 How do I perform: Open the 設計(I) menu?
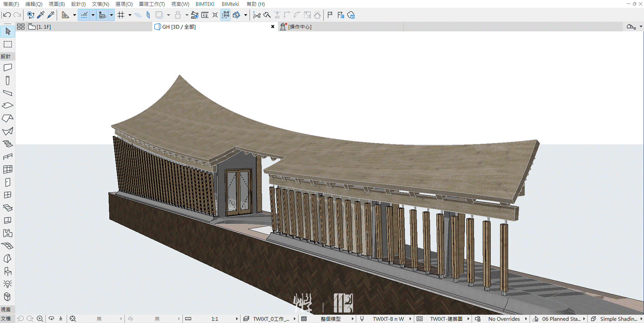tap(78, 4)
